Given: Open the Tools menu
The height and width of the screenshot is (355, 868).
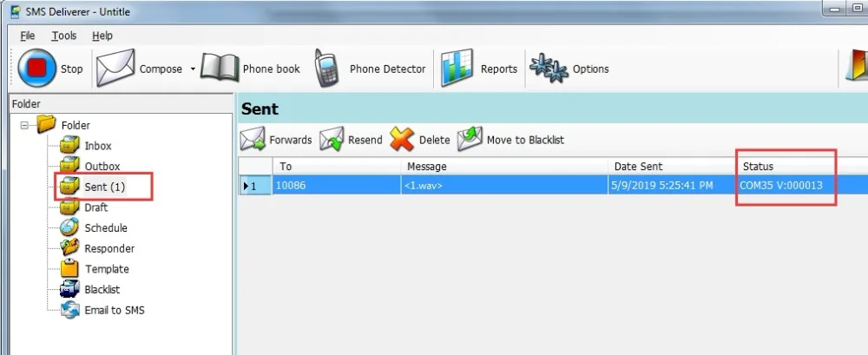Looking at the screenshot, I should coord(64,36).
